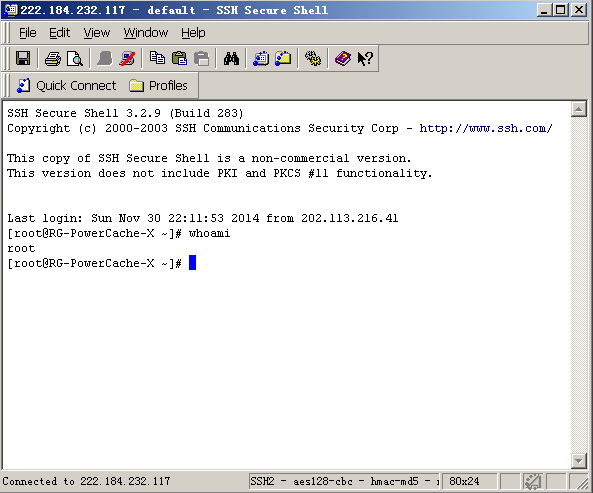This screenshot has width=593, height=493.
Task: Click the SSH2 aes128-cbc status field
Action: (x=344, y=481)
